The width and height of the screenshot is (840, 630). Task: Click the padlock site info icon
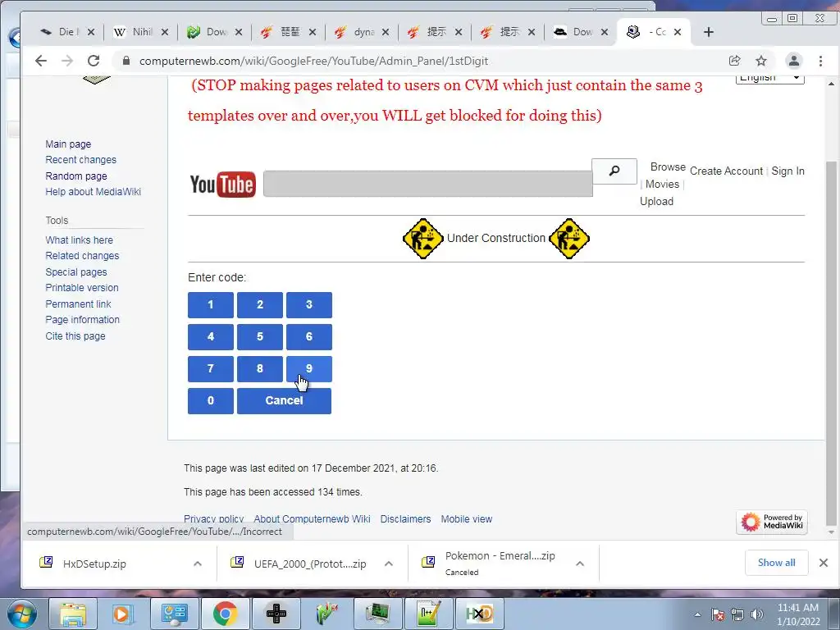(x=126, y=61)
